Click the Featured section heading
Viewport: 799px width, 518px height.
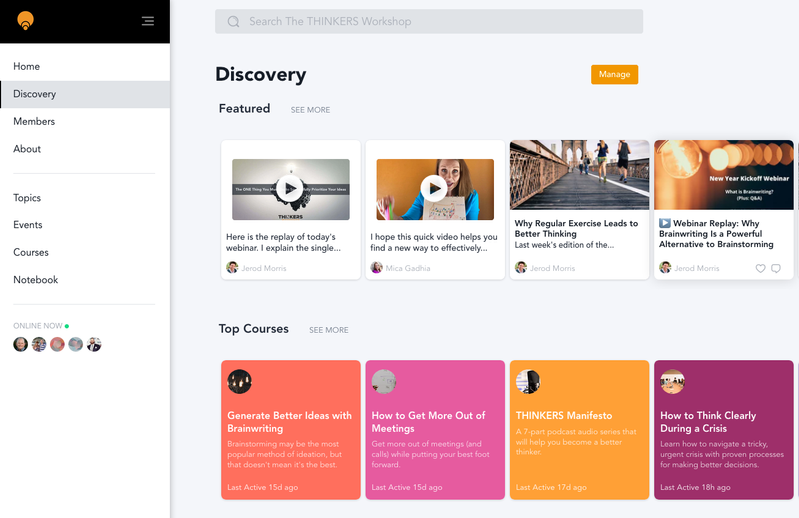click(245, 108)
